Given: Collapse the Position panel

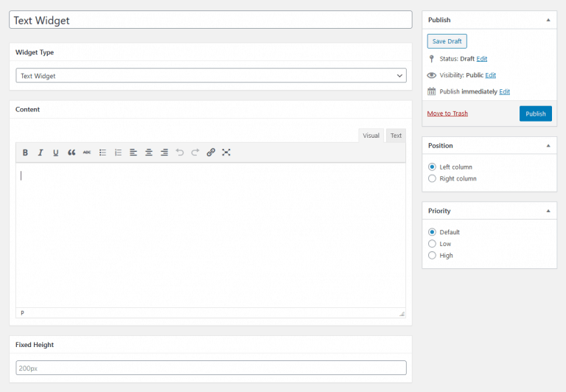Looking at the screenshot, I should (548, 145).
